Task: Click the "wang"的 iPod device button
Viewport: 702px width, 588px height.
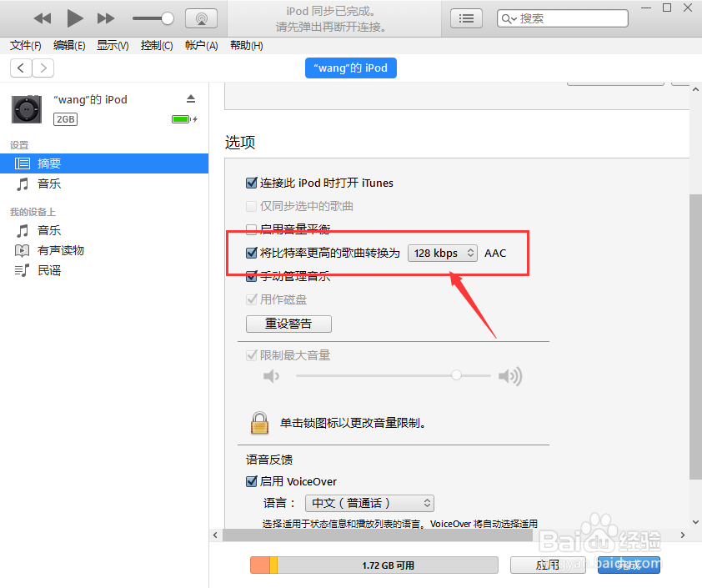Action: coord(350,68)
